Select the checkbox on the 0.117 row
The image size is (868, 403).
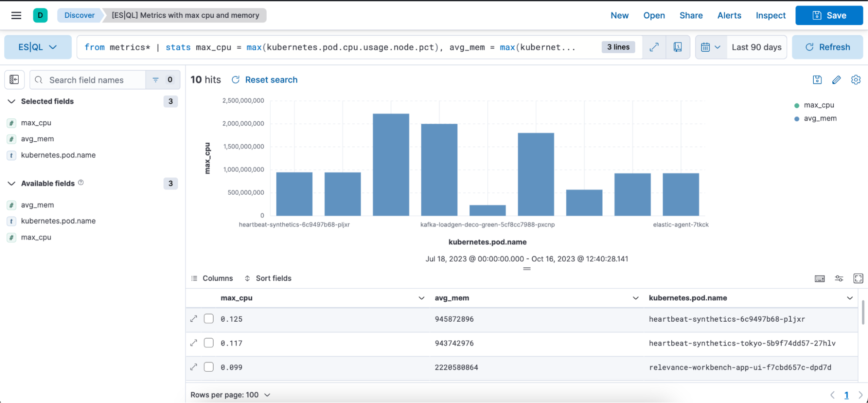tap(208, 343)
